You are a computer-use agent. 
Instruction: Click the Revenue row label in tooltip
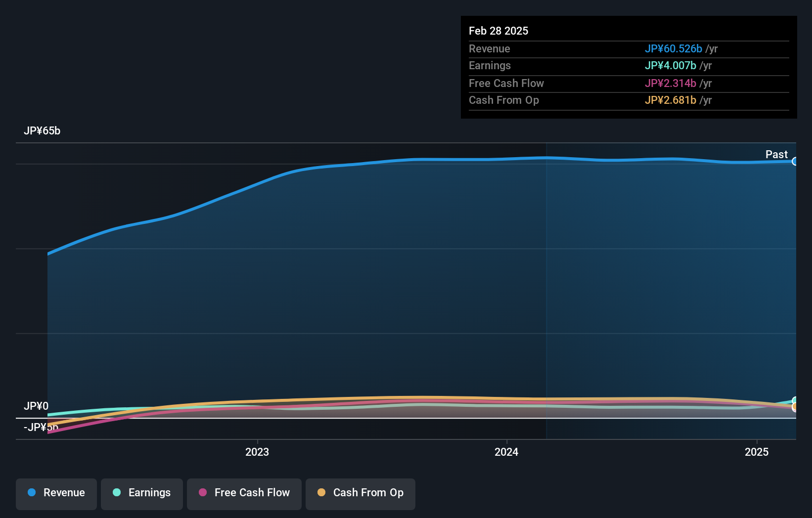click(x=490, y=48)
